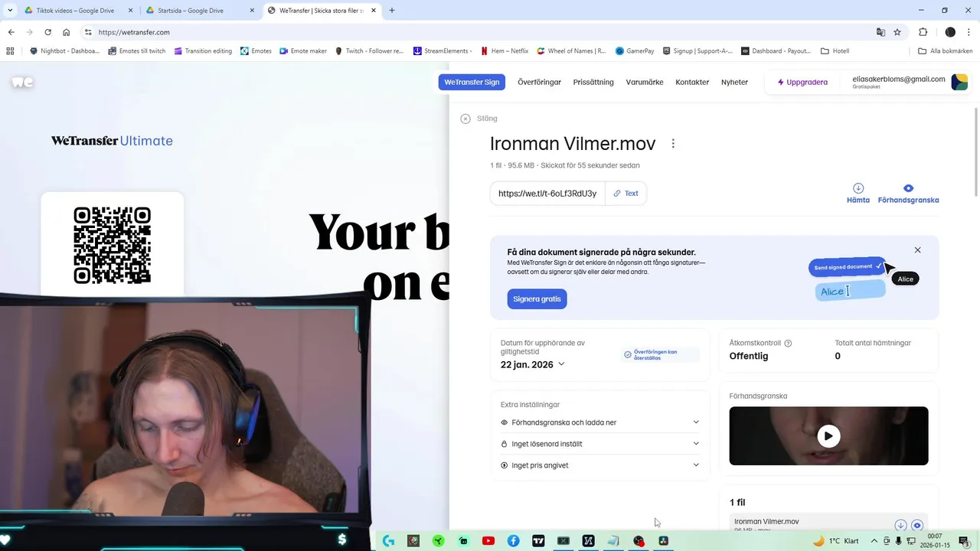Open the GamerPay bookmark

tap(635, 51)
